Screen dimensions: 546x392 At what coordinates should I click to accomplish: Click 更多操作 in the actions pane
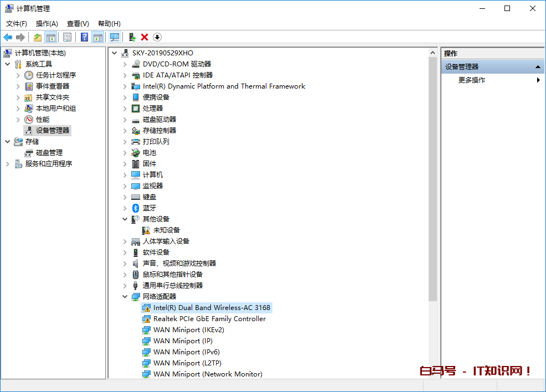coord(472,80)
